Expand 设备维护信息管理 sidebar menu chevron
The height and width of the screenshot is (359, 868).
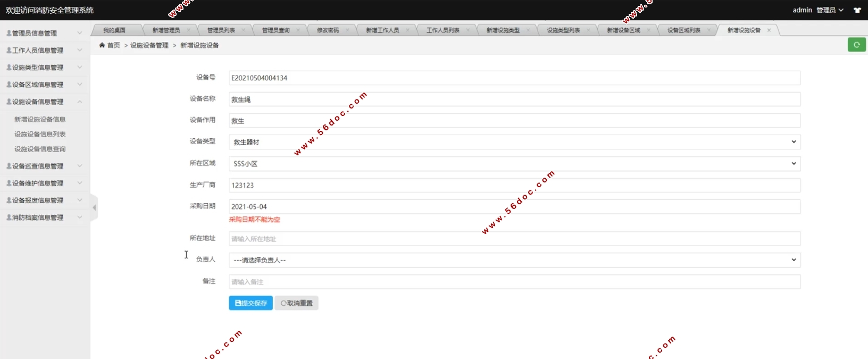click(80, 183)
